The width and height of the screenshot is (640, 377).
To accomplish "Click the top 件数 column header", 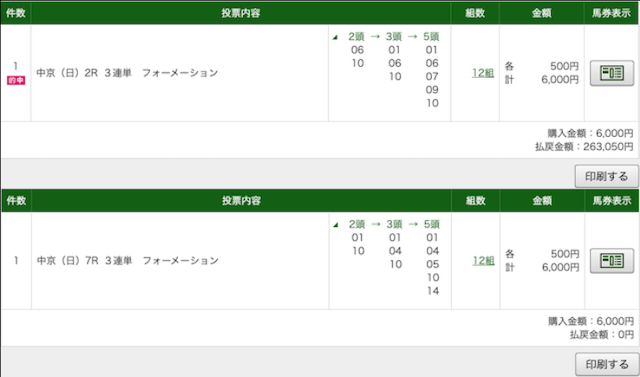I will (16, 13).
